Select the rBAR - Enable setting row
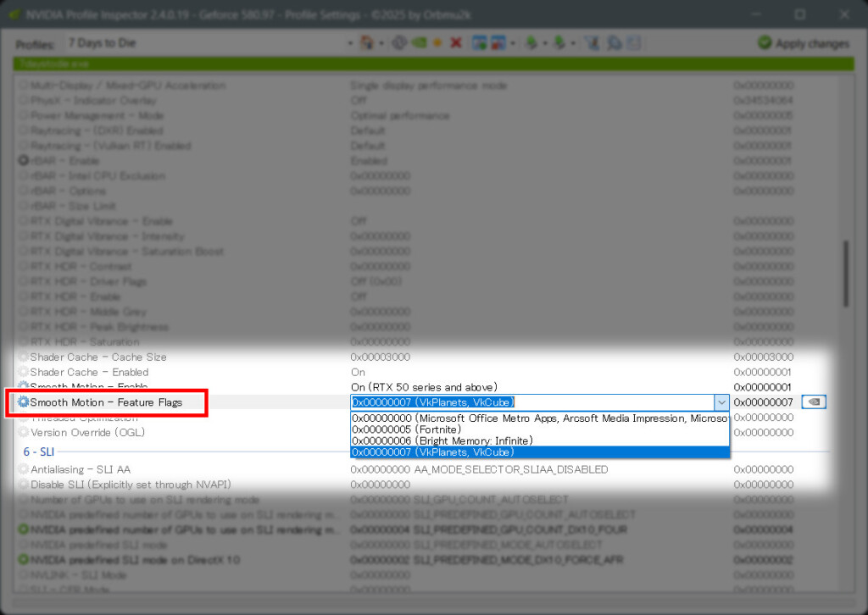868x615 pixels. pyautogui.click(x=64, y=160)
